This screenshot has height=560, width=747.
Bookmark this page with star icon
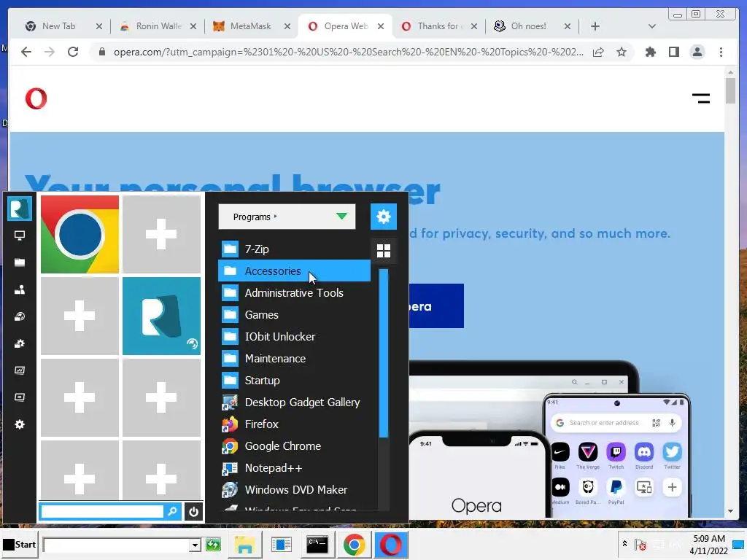tap(622, 52)
